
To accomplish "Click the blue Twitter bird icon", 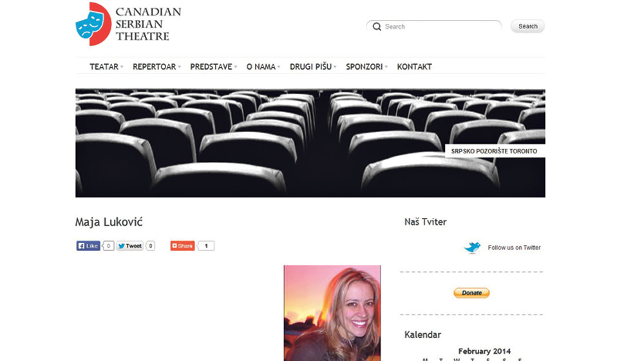I will coord(473,248).
